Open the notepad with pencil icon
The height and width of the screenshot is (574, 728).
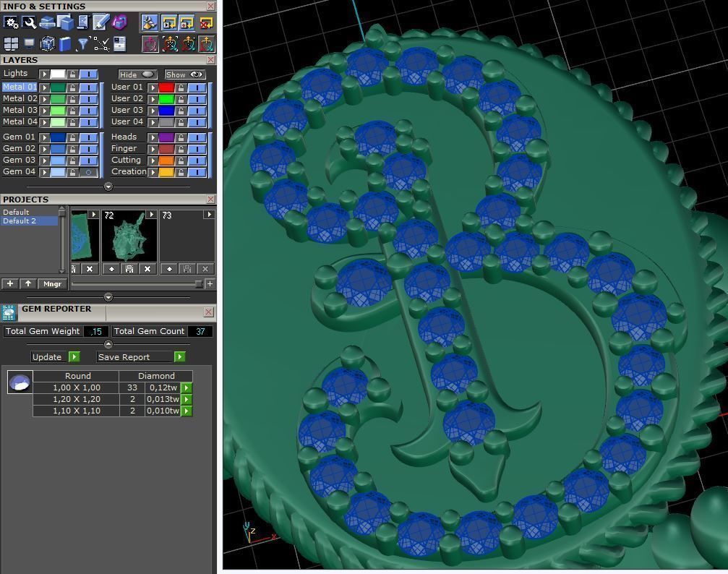click(100, 22)
